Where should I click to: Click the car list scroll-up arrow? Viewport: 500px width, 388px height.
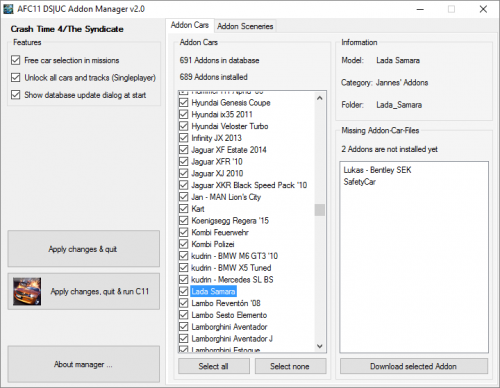pos(320,98)
